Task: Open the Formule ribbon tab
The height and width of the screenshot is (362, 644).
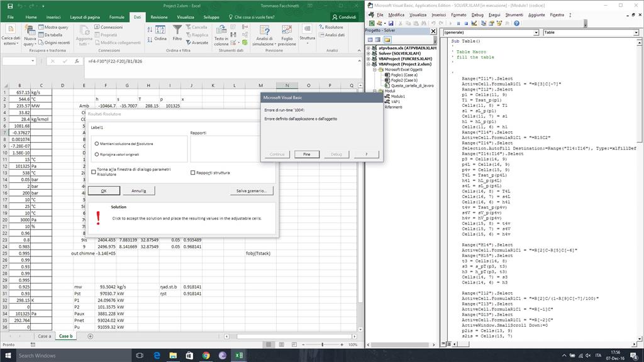Action: click(116, 17)
